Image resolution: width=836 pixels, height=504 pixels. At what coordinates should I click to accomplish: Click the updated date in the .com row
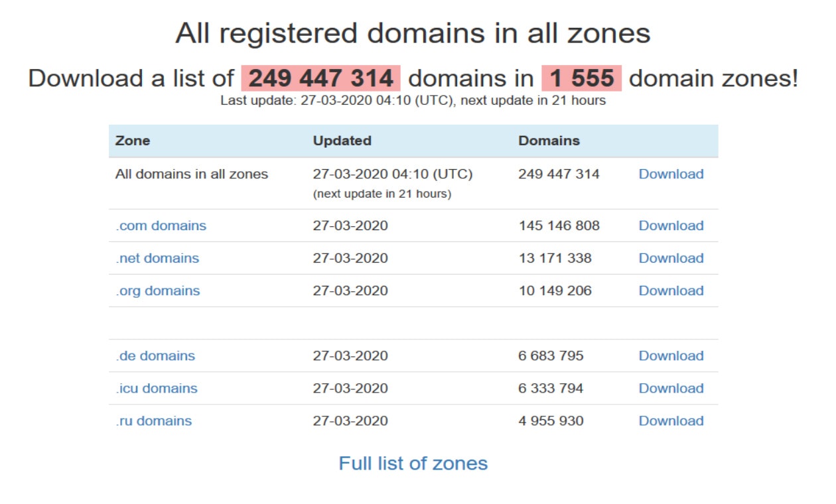coord(350,225)
